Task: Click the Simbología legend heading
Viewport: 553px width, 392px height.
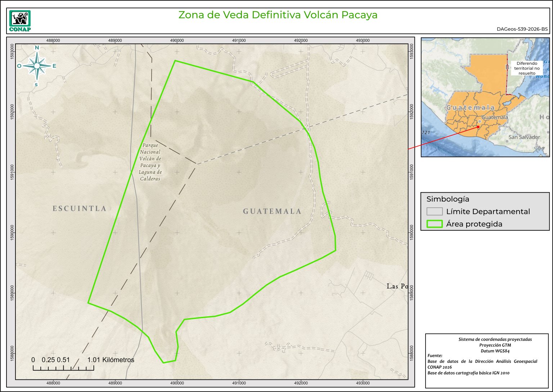Action: coord(448,199)
